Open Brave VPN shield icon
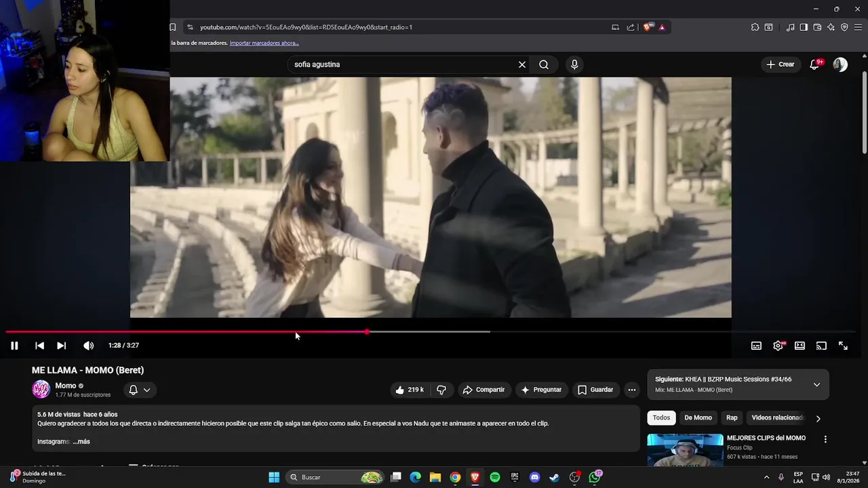The height and width of the screenshot is (488, 868). (844, 27)
